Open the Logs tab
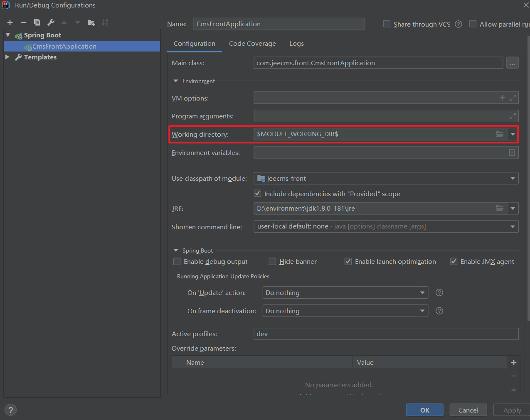Viewport: 530px width, 420px height. coord(296,44)
